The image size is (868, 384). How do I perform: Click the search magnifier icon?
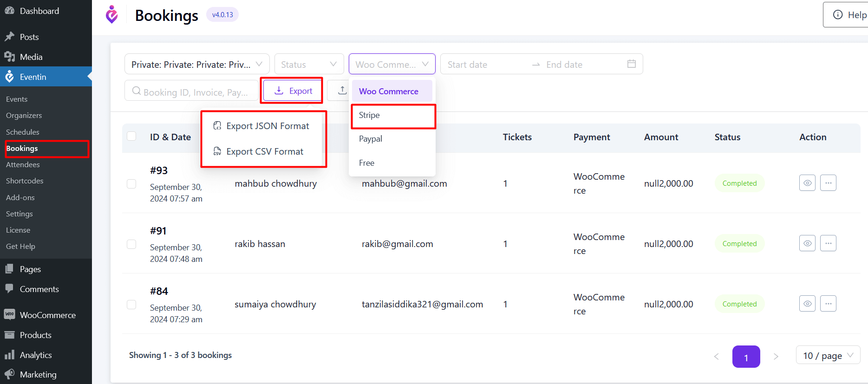136,91
